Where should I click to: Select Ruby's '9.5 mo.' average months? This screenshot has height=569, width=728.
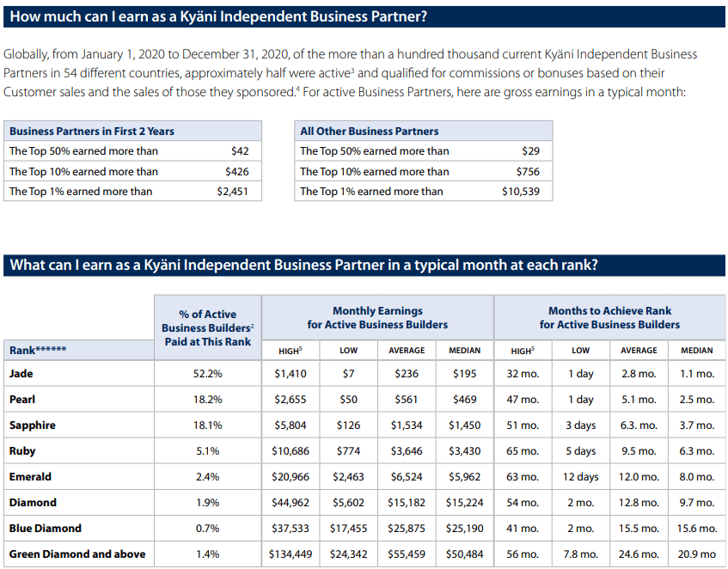(x=639, y=451)
